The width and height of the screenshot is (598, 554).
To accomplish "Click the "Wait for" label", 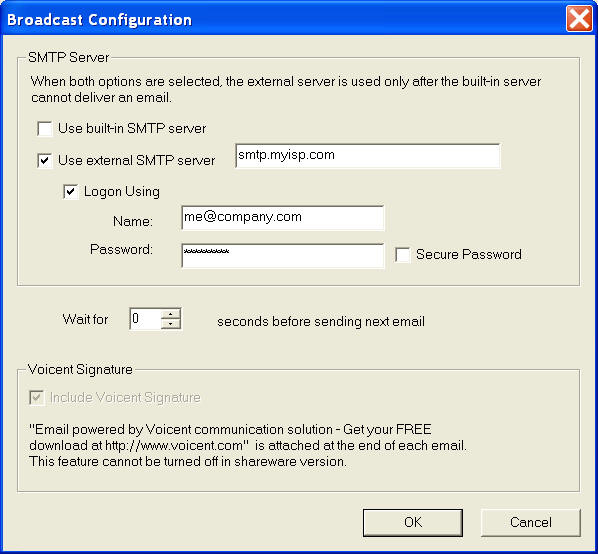I will [85, 319].
